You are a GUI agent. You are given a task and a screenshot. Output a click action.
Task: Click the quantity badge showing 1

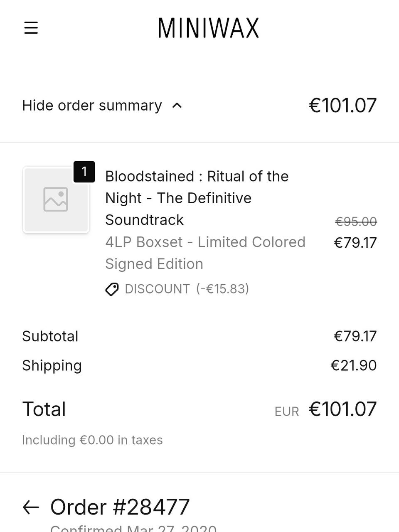click(84, 171)
